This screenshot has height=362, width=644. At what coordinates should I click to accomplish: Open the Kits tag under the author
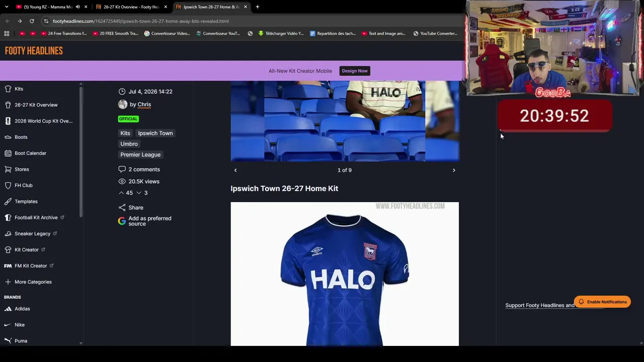coord(125,133)
